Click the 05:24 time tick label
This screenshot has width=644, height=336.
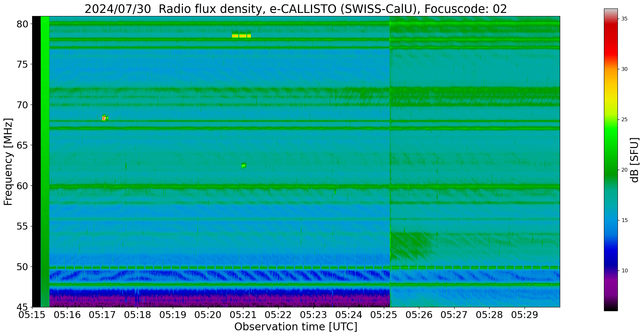pos(349,315)
